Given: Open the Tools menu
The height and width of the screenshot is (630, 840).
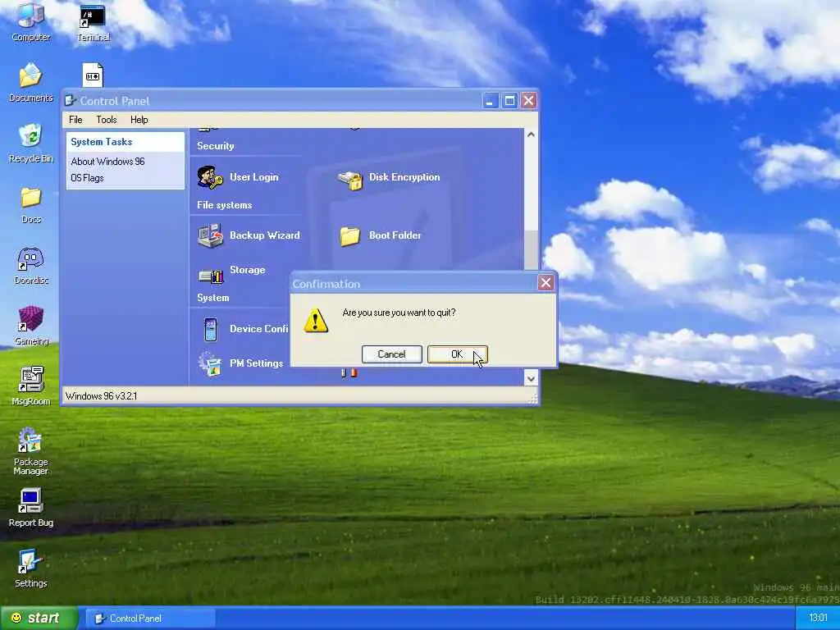Looking at the screenshot, I should click(x=106, y=120).
